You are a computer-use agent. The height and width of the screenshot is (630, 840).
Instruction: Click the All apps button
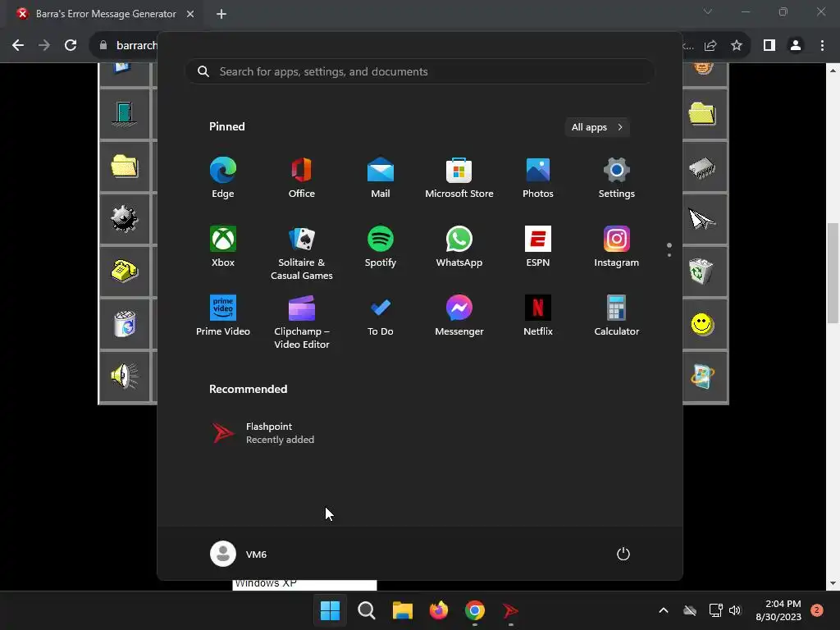[x=597, y=127]
